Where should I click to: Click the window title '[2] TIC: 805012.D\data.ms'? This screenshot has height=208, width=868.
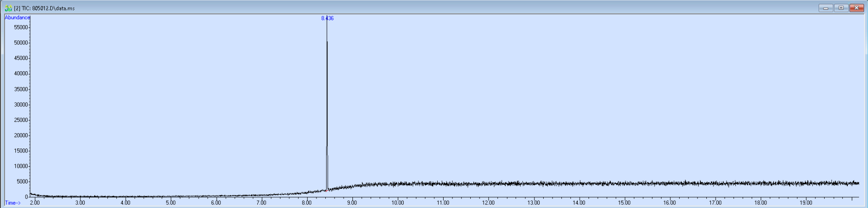click(x=44, y=8)
